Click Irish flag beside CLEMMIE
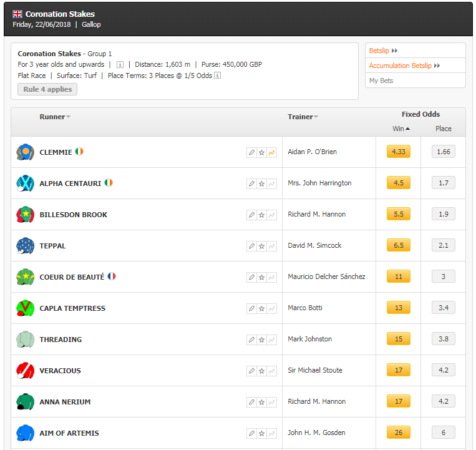Screen dimensions: 476x450 pyautogui.click(x=79, y=151)
